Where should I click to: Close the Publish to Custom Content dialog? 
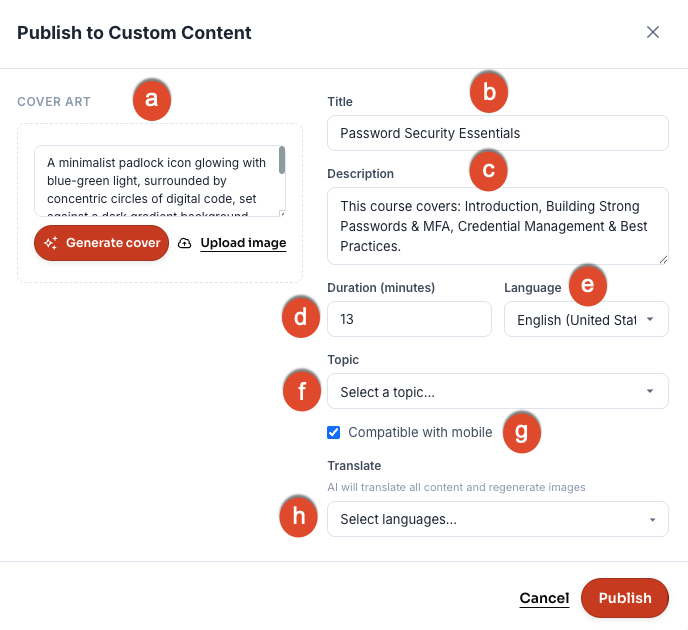click(x=653, y=32)
